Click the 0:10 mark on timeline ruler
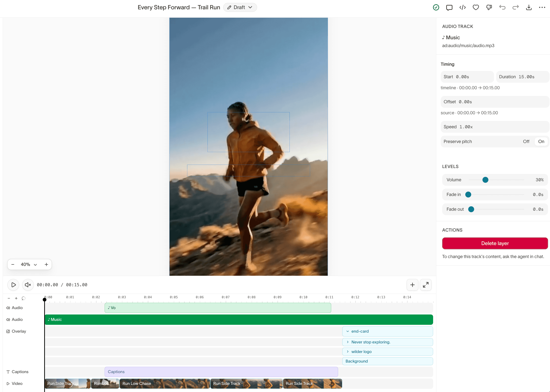 pyautogui.click(x=303, y=297)
